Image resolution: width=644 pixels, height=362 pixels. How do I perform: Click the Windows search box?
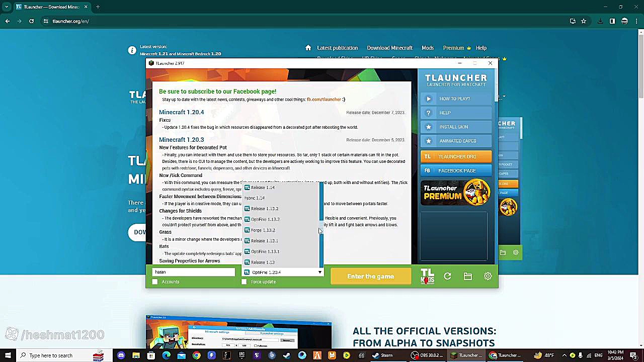61,355
